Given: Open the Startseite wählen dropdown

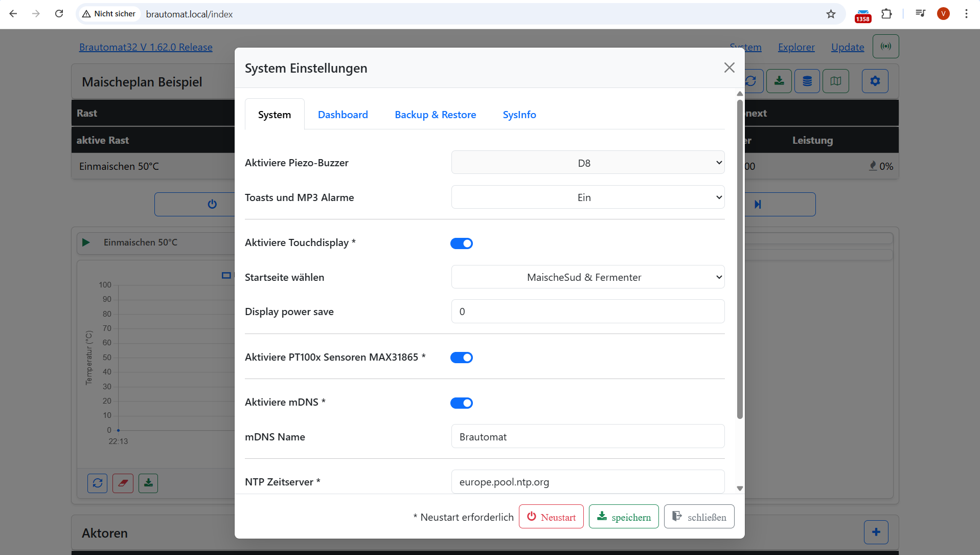Looking at the screenshot, I should click(587, 277).
